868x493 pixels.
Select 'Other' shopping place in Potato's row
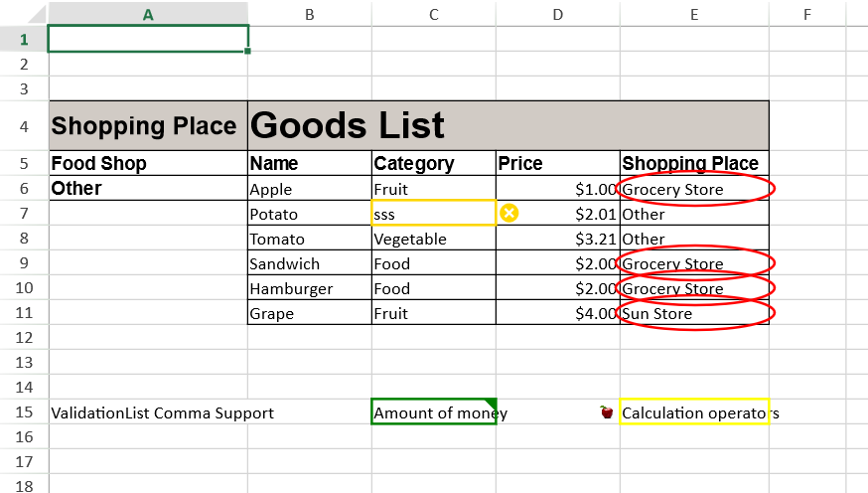click(x=694, y=214)
